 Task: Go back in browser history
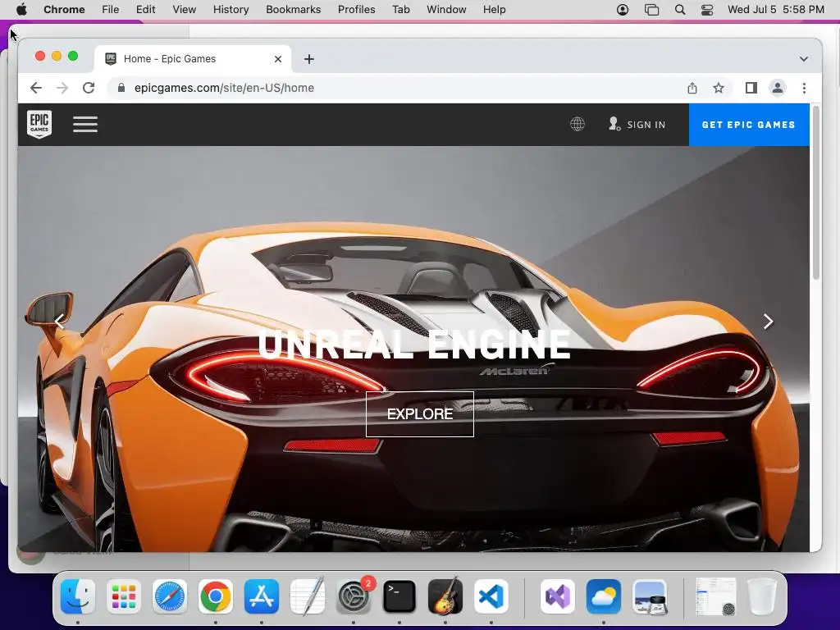tap(36, 88)
